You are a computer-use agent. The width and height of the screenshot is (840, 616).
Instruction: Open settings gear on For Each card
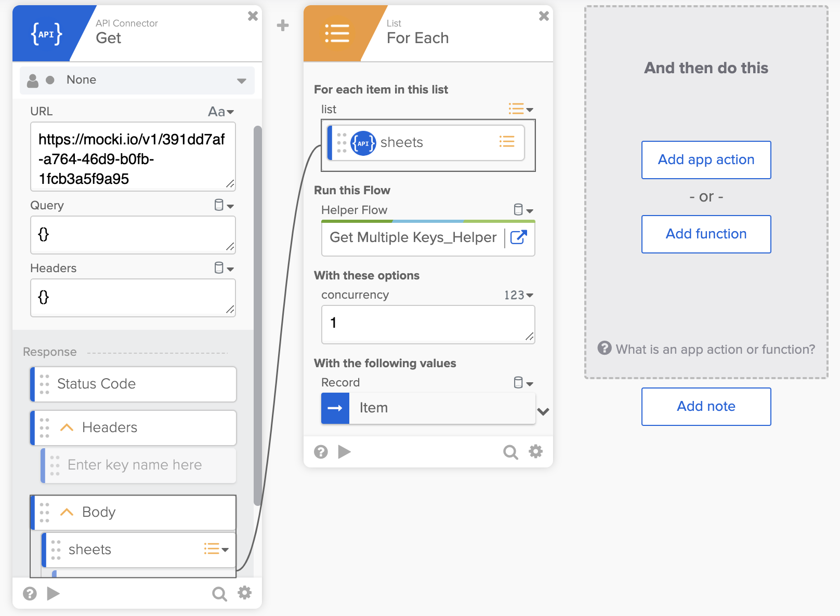click(x=535, y=452)
